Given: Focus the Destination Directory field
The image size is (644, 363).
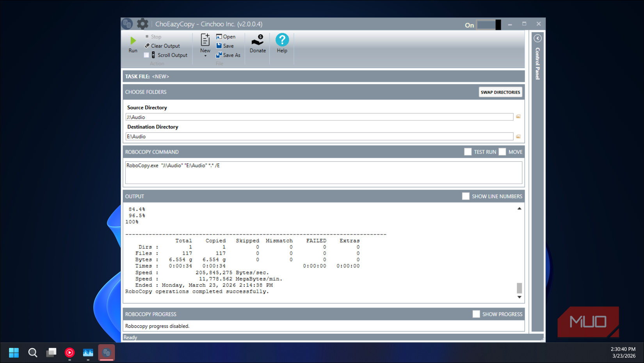Looking at the screenshot, I should [319, 136].
